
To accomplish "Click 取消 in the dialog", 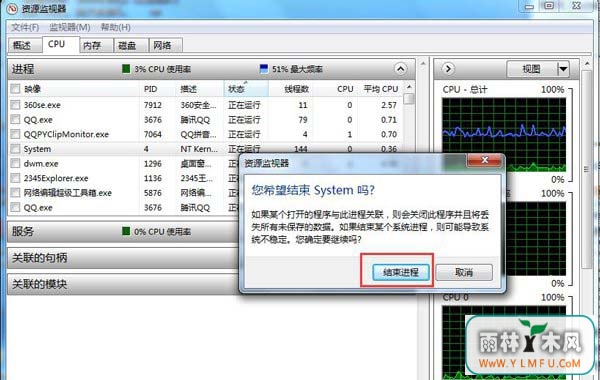I will (x=464, y=272).
